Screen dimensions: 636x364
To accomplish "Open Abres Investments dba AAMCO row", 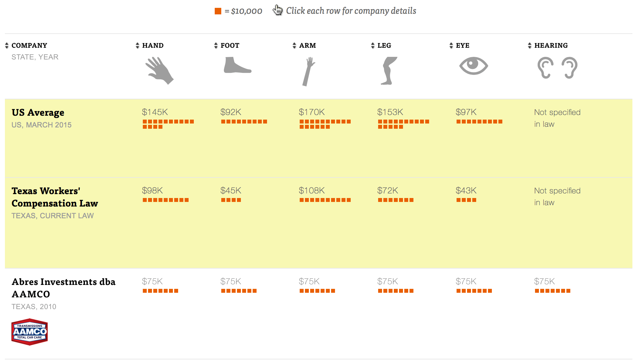I will 319,314.
